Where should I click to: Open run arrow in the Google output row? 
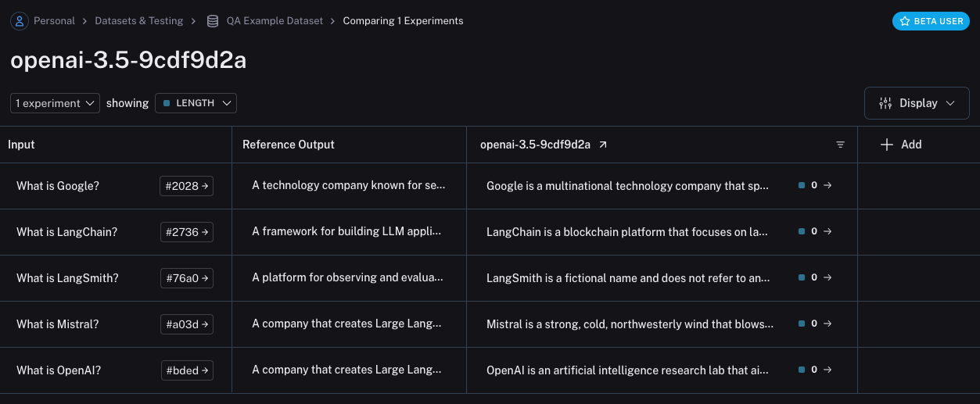[x=827, y=185]
